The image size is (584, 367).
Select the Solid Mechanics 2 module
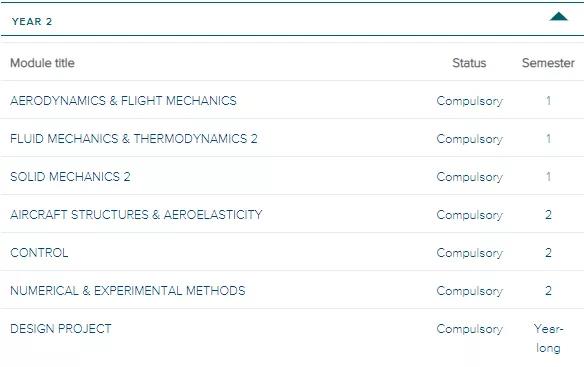[x=70, y=177]
